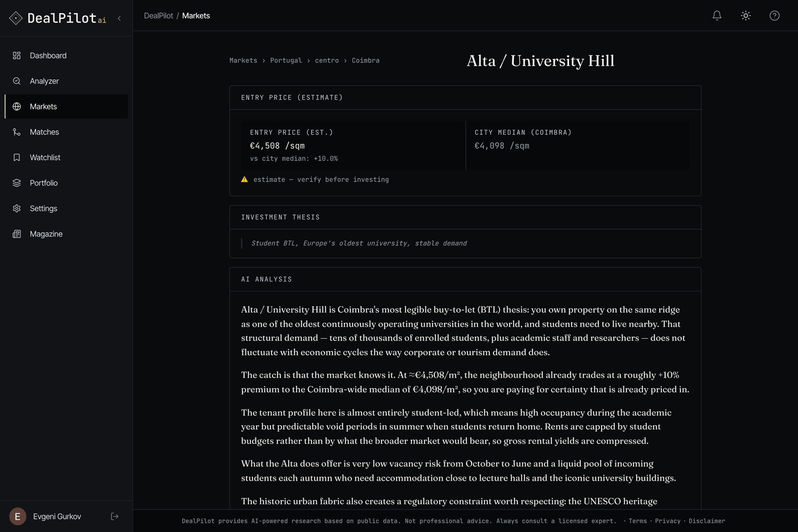Open Portfolio layers icon
Image resolution: width=798 pixels, height=532 pixels.
17,183
